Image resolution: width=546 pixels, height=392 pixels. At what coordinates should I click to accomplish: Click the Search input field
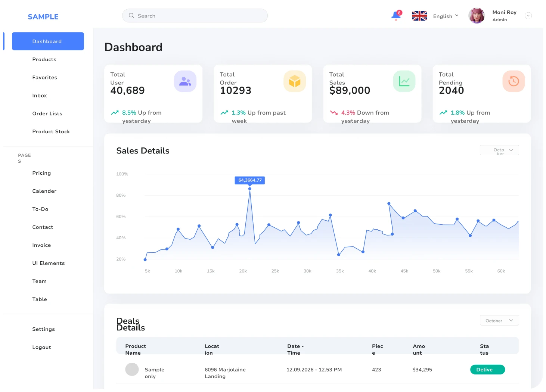click(195, 15)
